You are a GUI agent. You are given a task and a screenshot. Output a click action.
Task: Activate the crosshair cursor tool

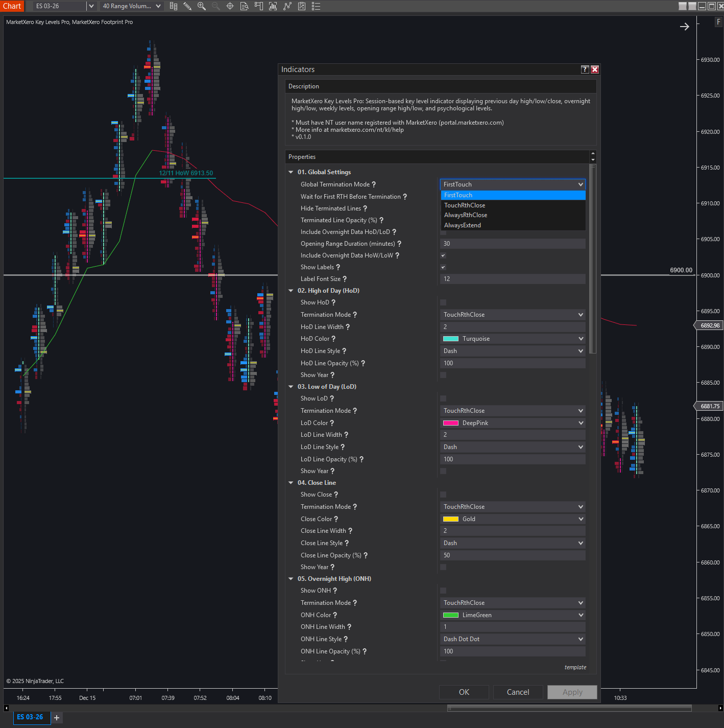click(230, 6)
